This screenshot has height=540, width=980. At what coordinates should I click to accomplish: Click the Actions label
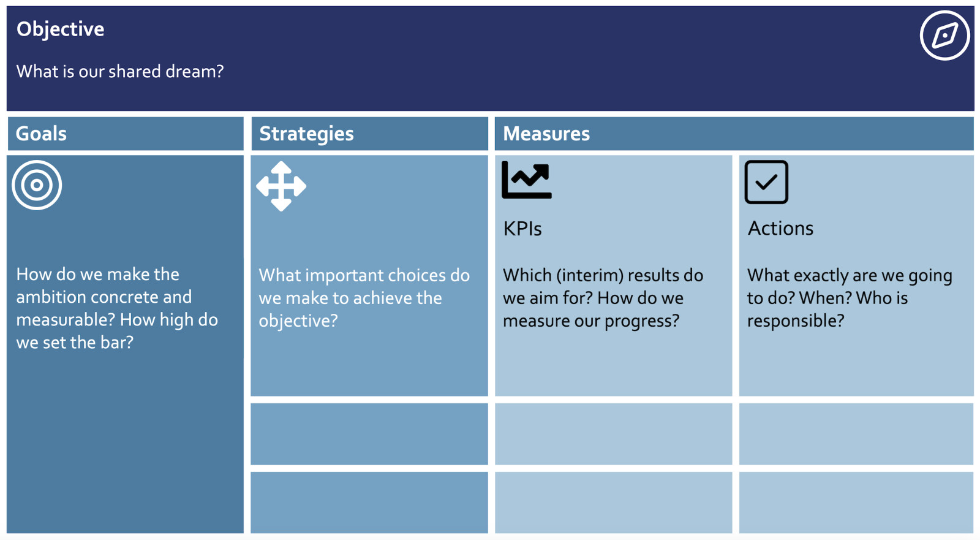(x=780, y=229)
